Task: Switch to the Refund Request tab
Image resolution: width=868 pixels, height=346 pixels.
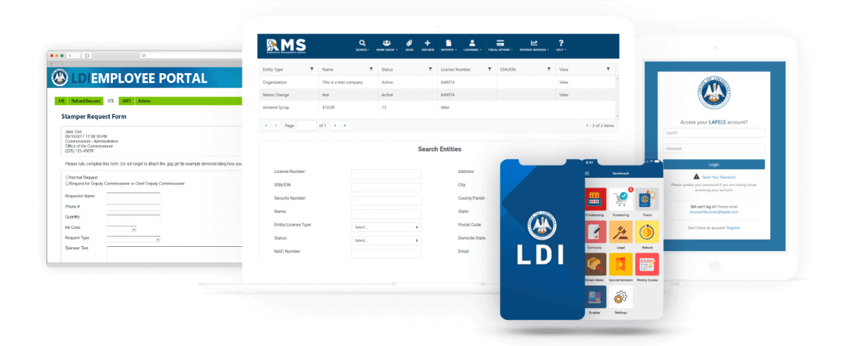Action: pos(86,101)
